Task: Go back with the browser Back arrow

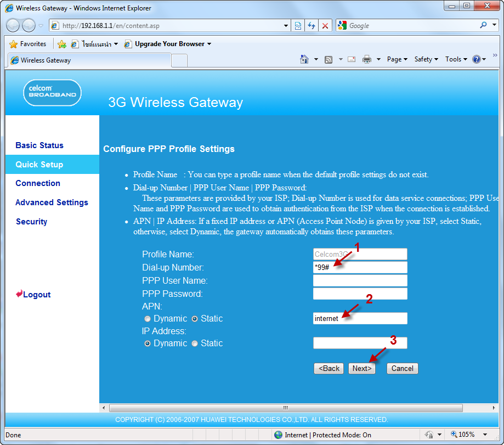Action: [x=13, y=25]
